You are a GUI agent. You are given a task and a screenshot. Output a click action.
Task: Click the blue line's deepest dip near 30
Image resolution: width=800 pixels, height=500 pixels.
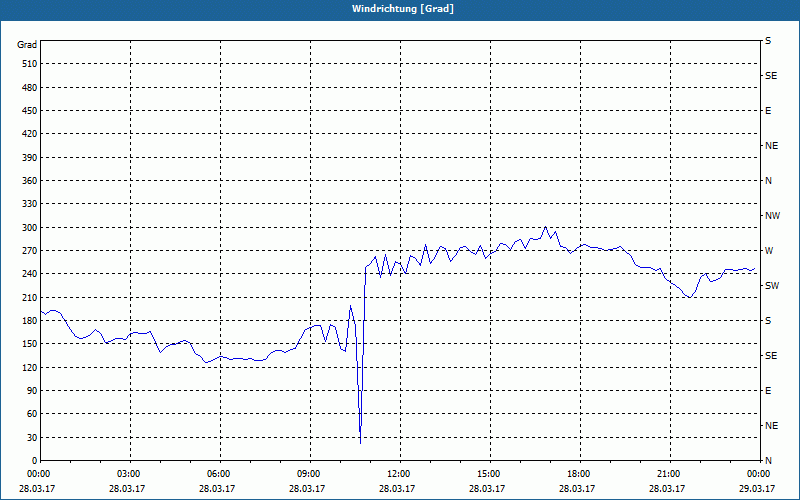point(361,443)
